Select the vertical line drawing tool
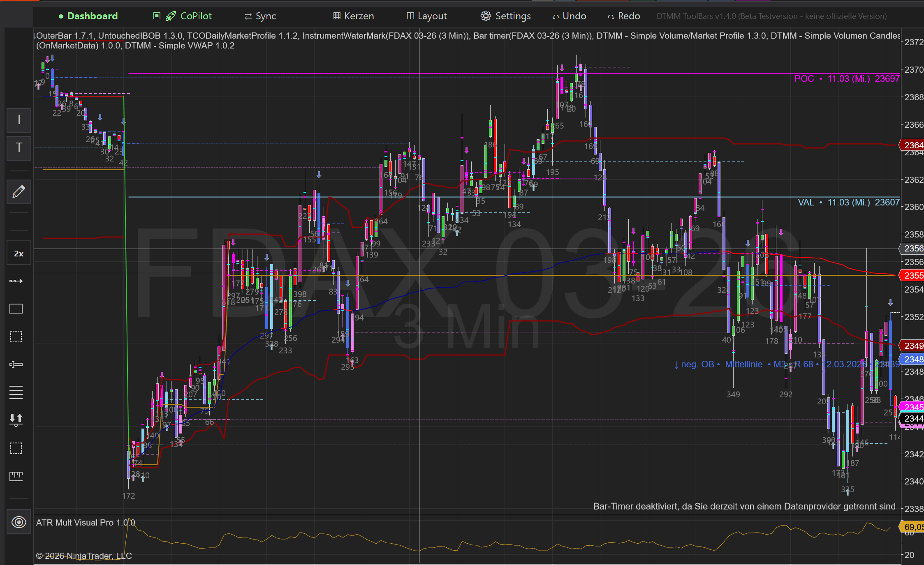Screen dimensions: 924x565 [19, 120]
